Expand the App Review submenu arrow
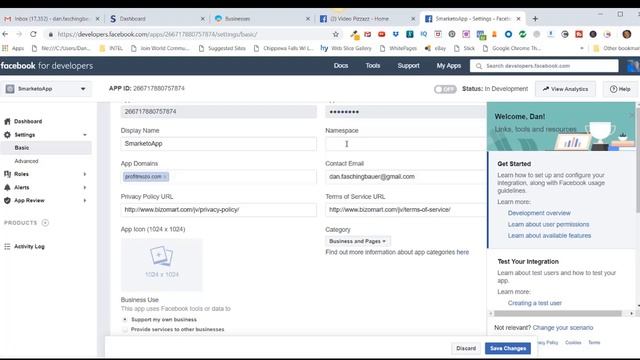This screenshot has height=360, width=640. 85,200
